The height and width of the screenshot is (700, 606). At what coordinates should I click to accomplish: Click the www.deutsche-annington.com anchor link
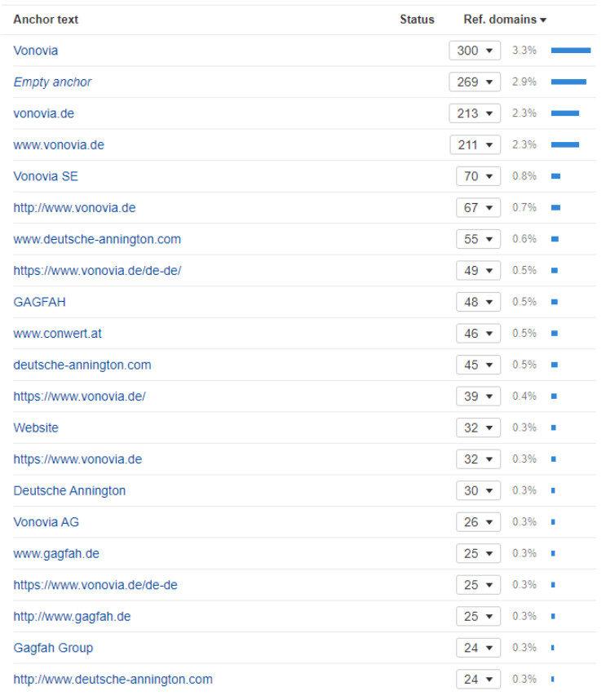coord(97,239)
